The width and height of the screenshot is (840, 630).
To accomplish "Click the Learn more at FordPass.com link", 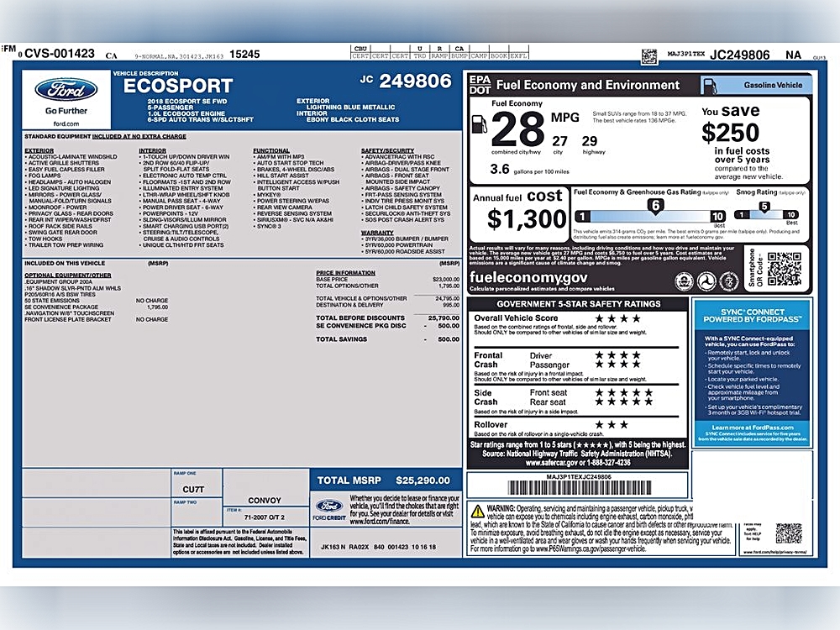I will click(752, 428).
